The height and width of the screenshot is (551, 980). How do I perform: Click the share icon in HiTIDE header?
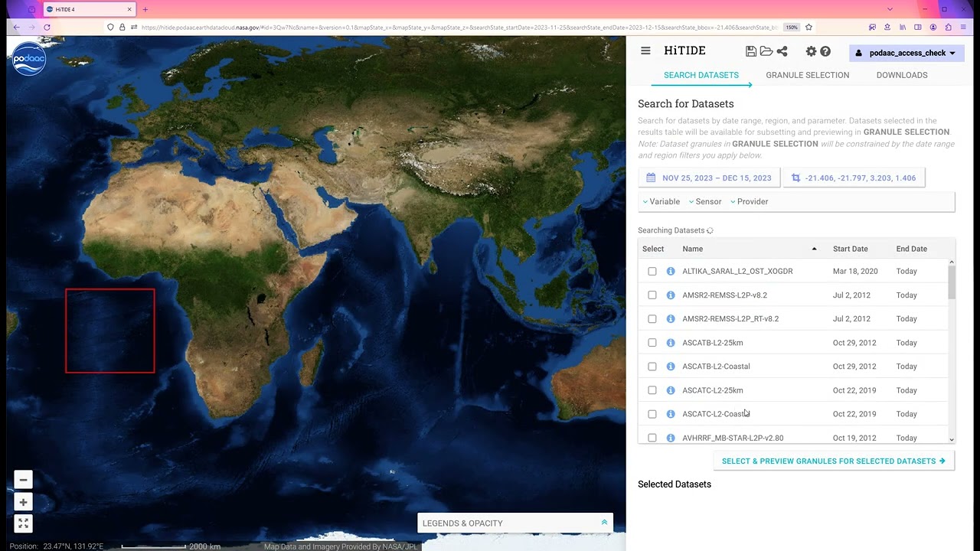point(782,51)
